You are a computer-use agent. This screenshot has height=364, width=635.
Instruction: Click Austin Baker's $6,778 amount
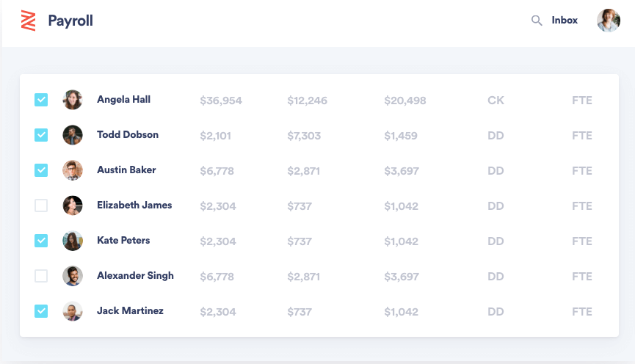[x=217, y=171]
